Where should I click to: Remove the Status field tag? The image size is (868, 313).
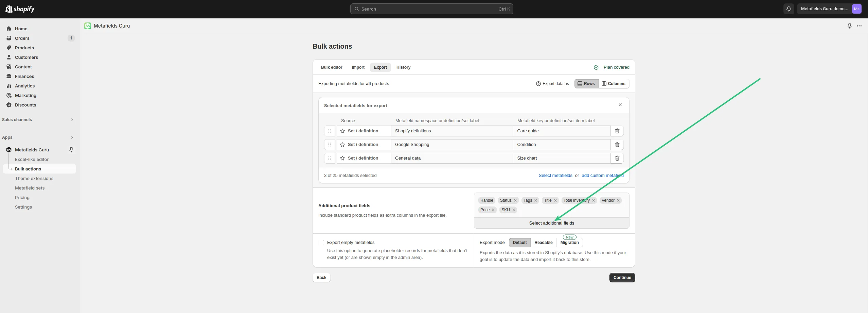[x=515, y=200]
